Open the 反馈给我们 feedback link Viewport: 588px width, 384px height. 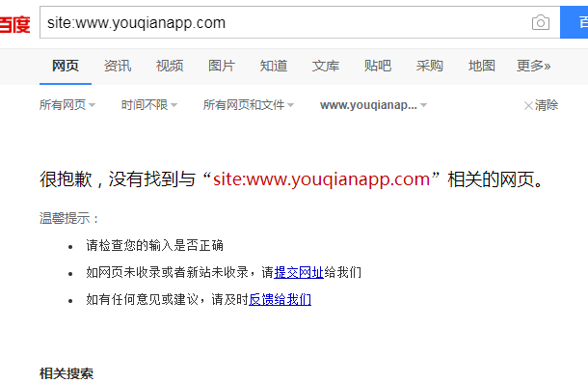280,299
